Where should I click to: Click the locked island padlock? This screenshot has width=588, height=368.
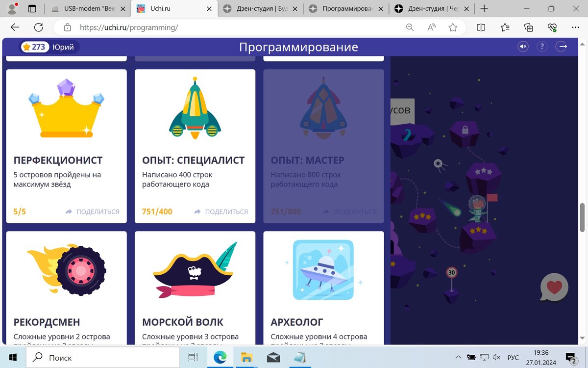point(465,130)
